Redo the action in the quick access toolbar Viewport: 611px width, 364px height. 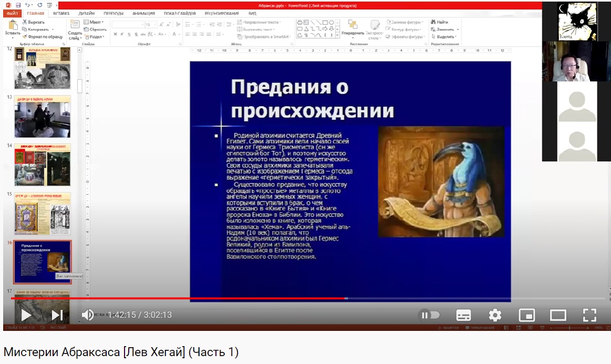(40, 5)
